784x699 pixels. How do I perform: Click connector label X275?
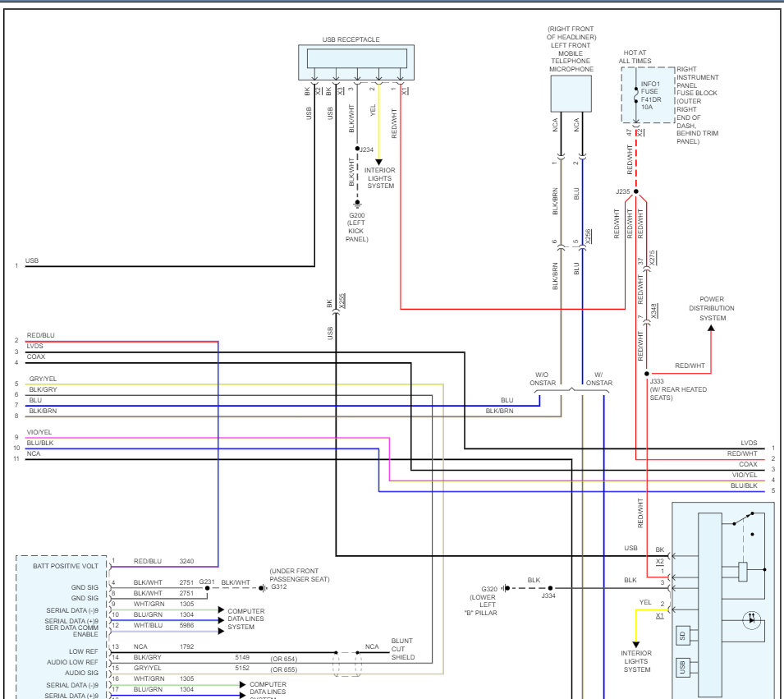tap(652, 258)
